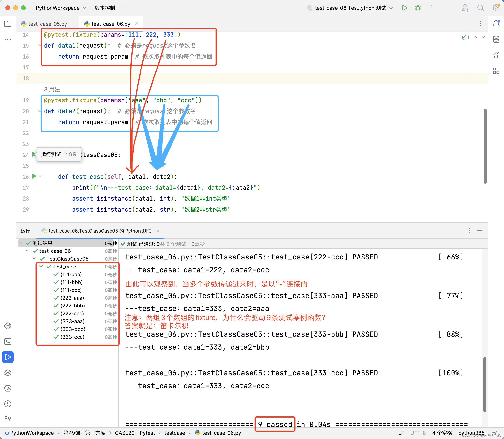Click run gutter icon beside test_case line 26
The width and height of the screenshot is (504, 439).
(x=34, y=176)
